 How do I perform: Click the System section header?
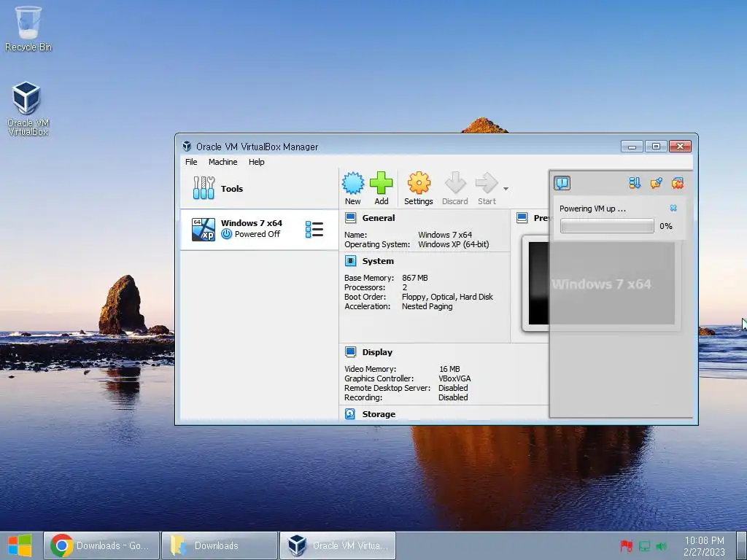pyautogui.click(x=378, y=261)
